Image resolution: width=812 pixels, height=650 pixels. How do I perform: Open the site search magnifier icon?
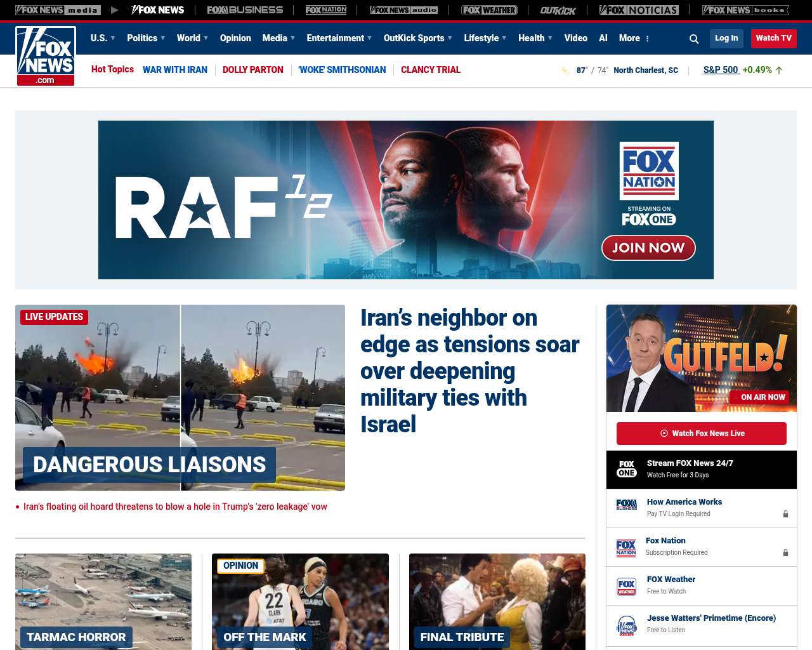[x=694, y=39]
